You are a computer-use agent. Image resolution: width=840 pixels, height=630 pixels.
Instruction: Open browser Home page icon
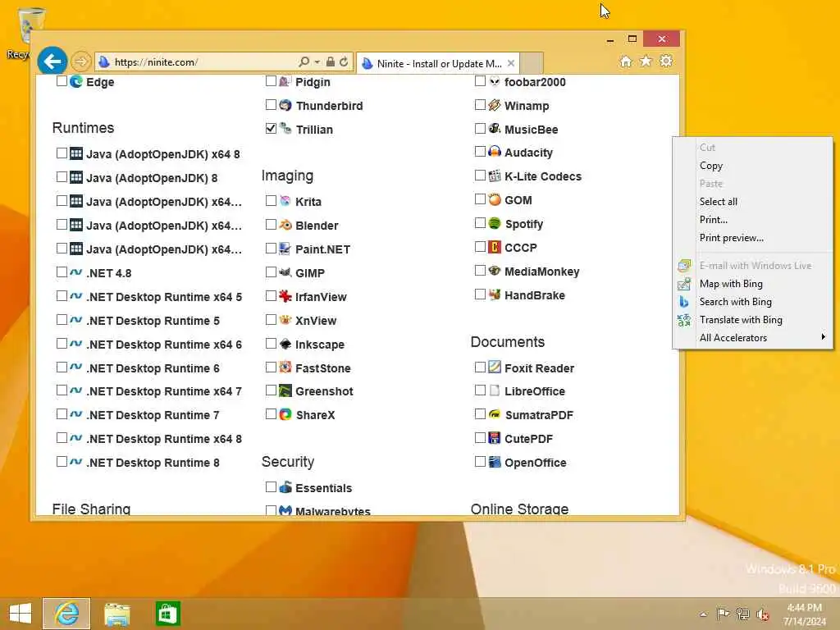click(626, 62)
